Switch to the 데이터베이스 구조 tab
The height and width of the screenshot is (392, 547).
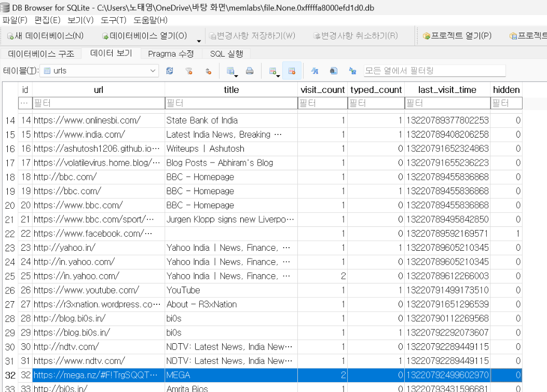click(x=41, y=54)
